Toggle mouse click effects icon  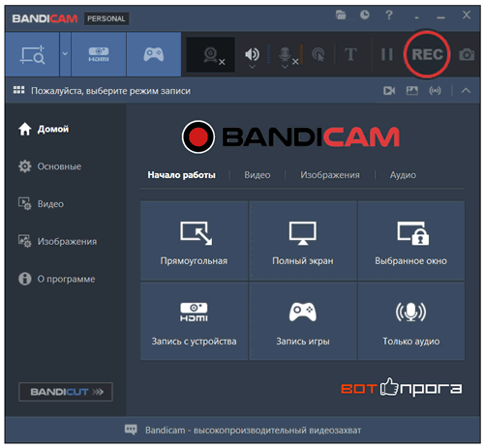pos(318,54)
